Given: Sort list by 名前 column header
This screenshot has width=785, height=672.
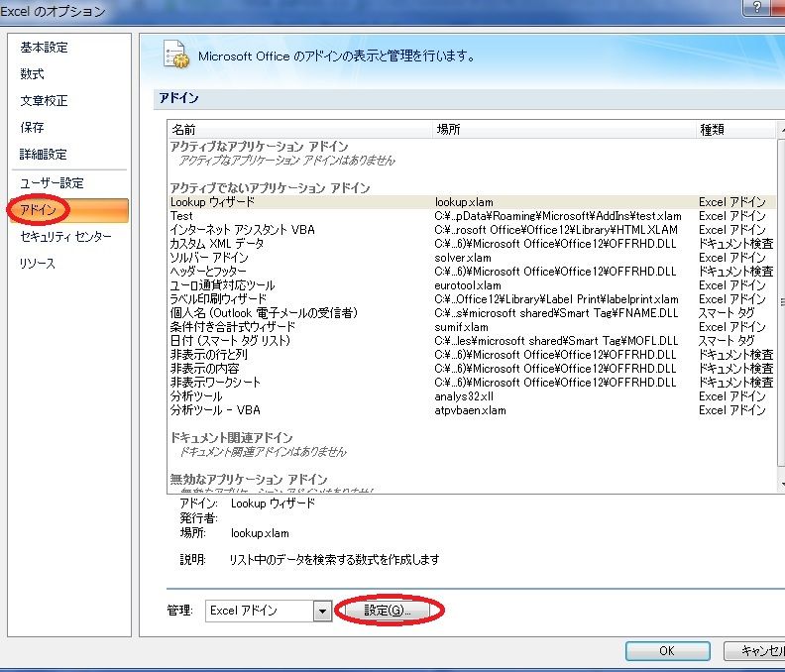Looking at the screenshot, I should pyautogui.click(x=300, y=130).
